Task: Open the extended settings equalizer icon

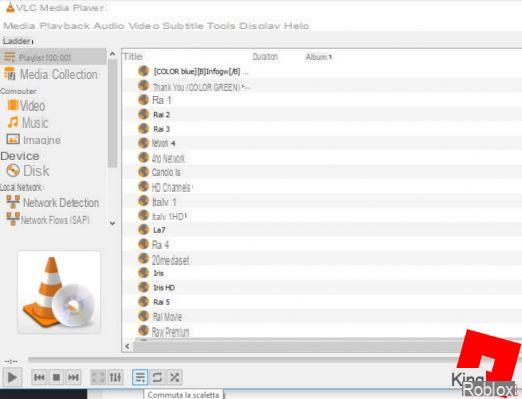Action: pyautogui.click(x=115, y=377)
